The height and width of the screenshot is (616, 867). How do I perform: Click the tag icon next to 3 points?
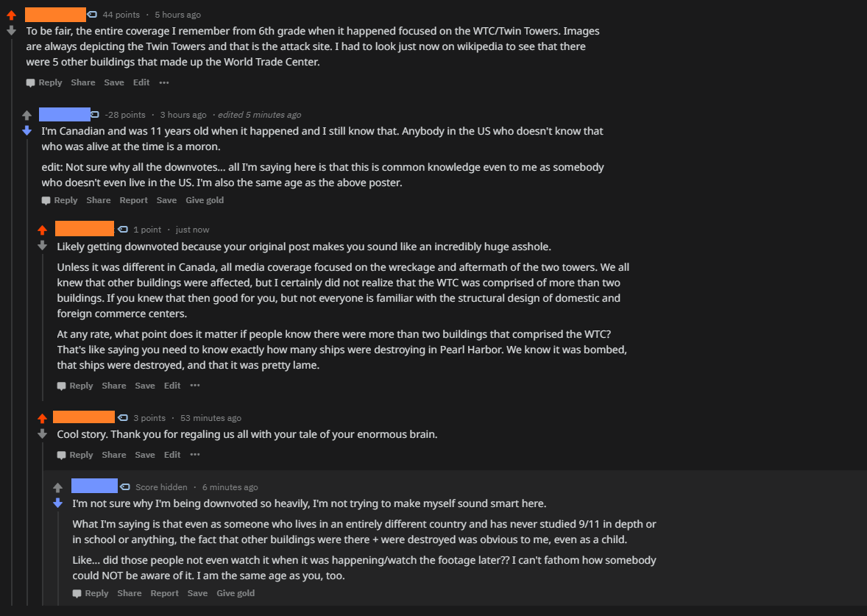(123, 418)
